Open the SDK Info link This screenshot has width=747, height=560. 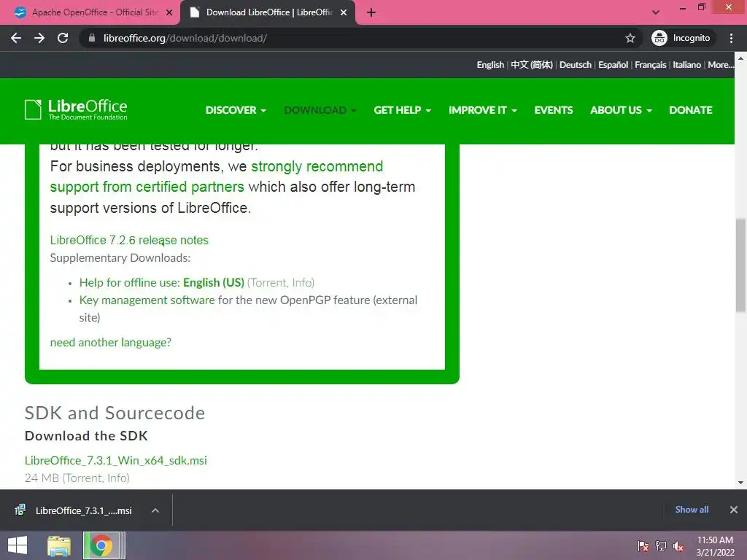pos(117,478)
